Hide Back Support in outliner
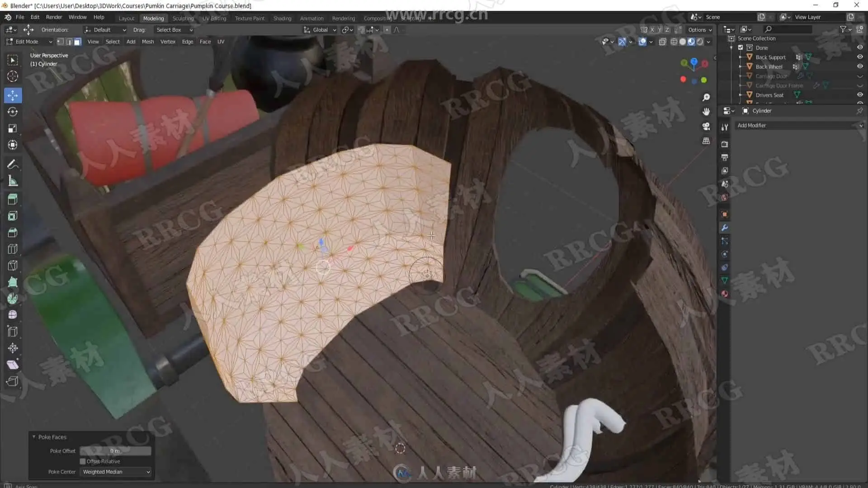Image resolution: width=868 pixels, height=488 pixels. pyautogui.click(x=860, y=57)
